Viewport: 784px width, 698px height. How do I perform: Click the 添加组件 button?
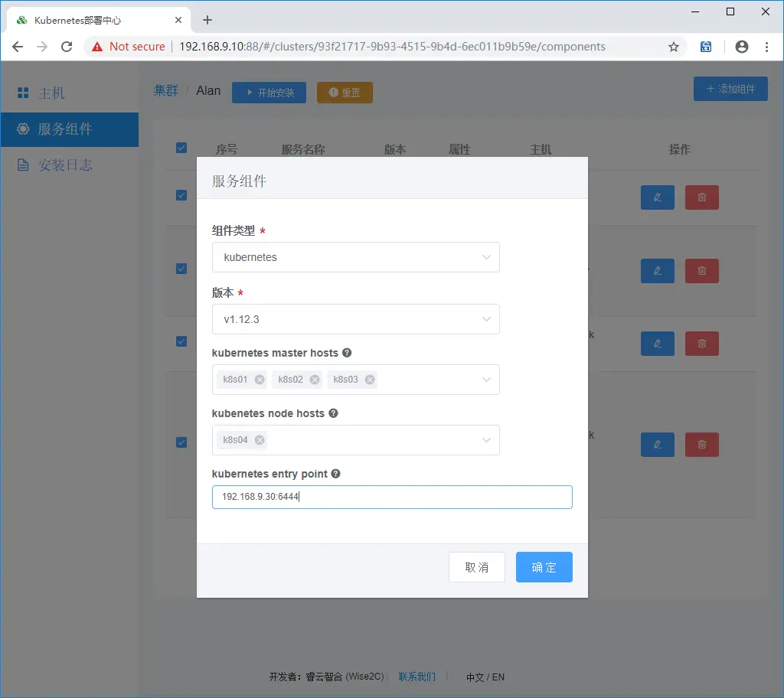point(730,89)
